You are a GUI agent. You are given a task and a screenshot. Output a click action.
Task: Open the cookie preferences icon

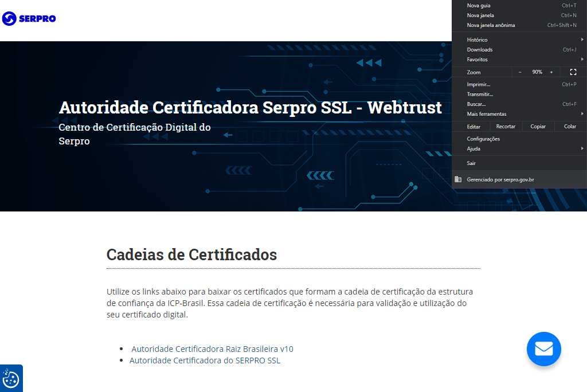[x=11, y=378]
